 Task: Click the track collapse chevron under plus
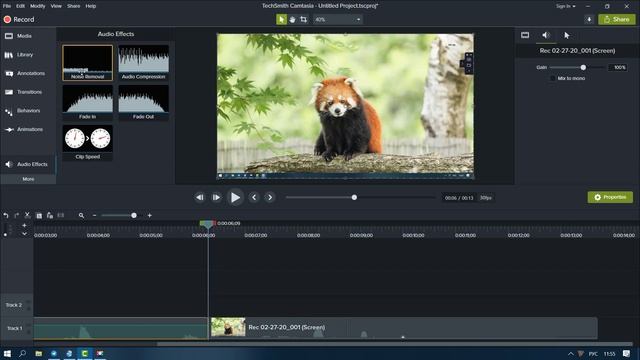(24, 234)
